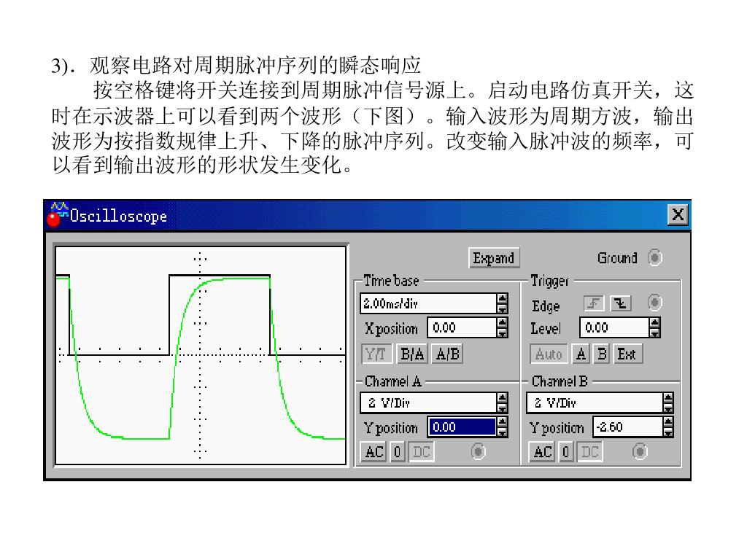The height and width of the screenshot is (560, 747).
Task: Click Channel B Y position -2.60 field
Action: coord(627,427)
